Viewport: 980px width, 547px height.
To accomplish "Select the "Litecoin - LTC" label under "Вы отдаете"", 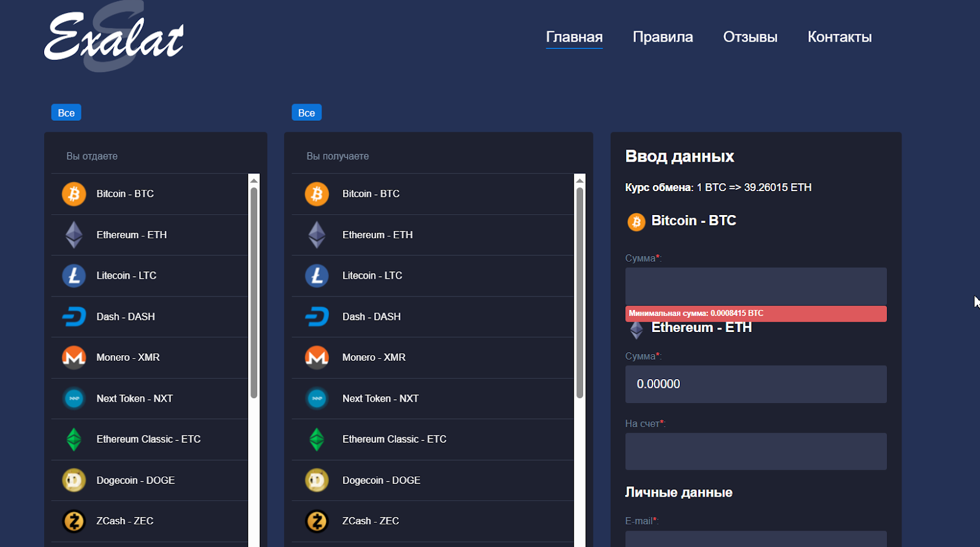I will pos(126,276).
